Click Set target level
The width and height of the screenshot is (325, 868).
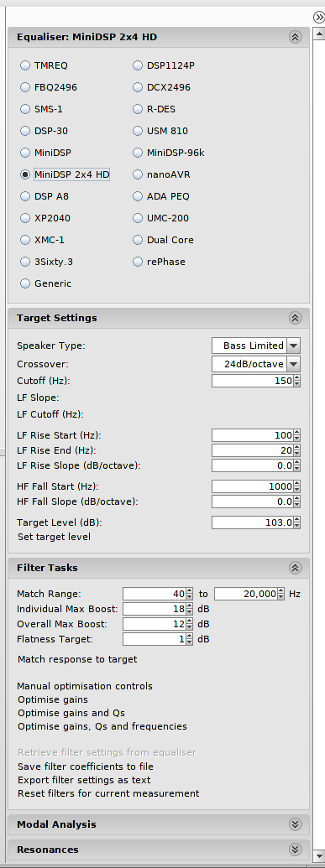[x=54, y=537]
